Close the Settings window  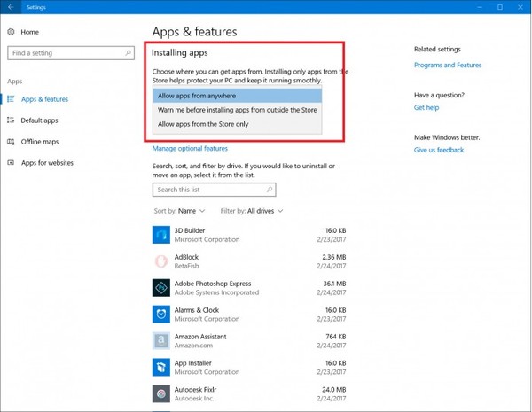point(520,7)
